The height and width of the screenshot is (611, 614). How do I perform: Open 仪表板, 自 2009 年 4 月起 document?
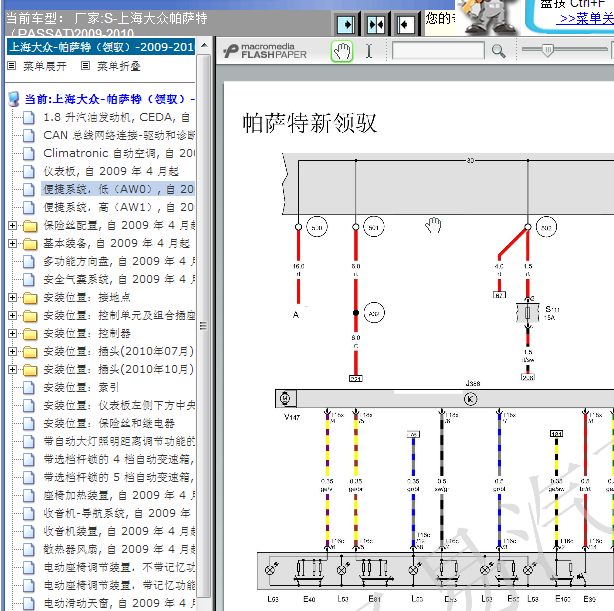point(111,171)
